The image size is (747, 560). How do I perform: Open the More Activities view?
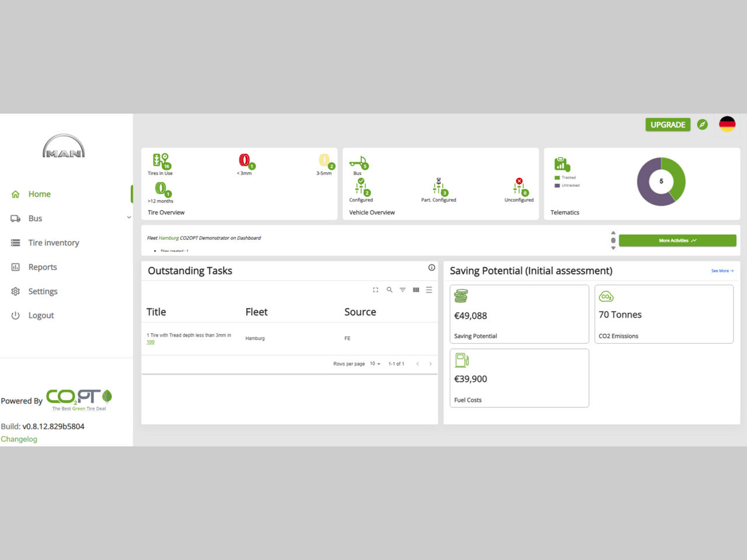[678, 240]
